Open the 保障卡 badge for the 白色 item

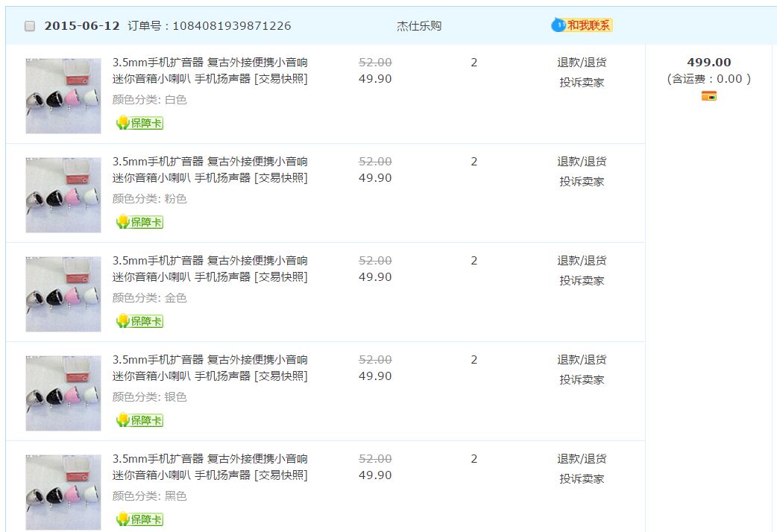139,123
